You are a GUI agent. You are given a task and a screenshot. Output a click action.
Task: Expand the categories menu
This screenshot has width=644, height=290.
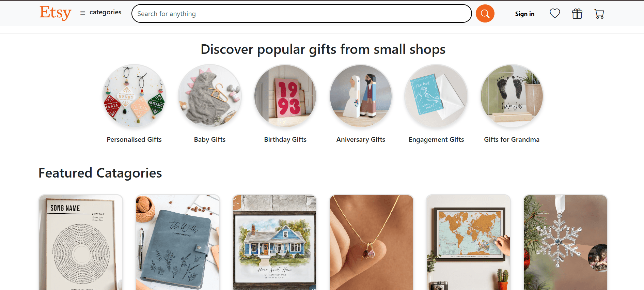[x=105, y=12]
